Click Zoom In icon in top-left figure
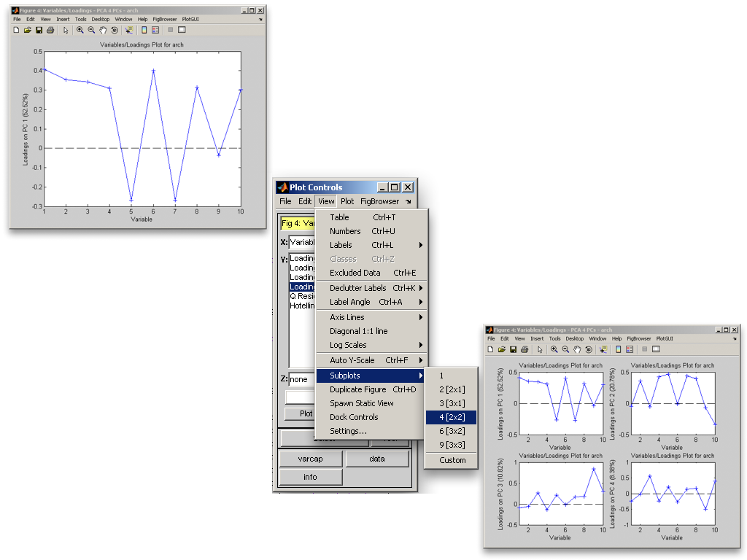The height and width of the screenshot is (560, 747). 80,30
